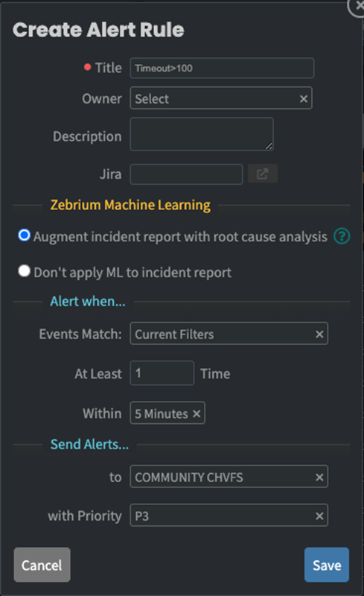Click the At Least count field
The width and height of the screenshot is (364, 596).
(x=162, y=373)
